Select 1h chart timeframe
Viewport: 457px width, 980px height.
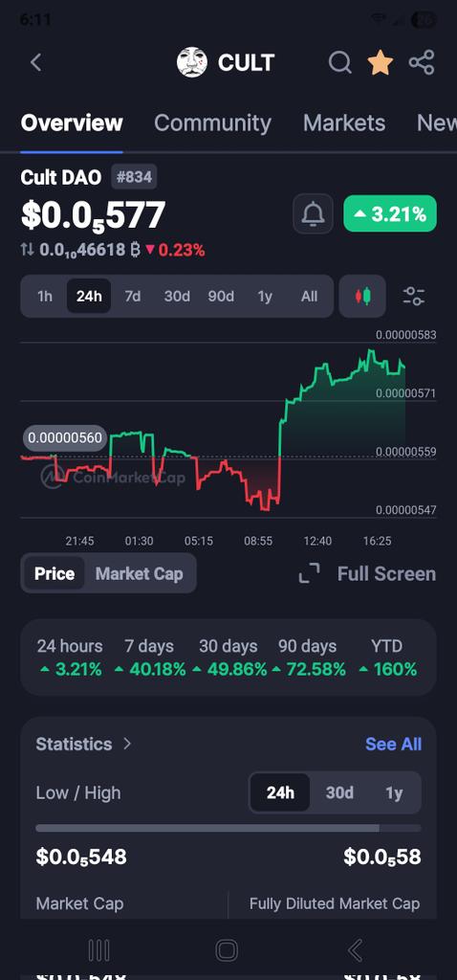click(x=45, y=297)
